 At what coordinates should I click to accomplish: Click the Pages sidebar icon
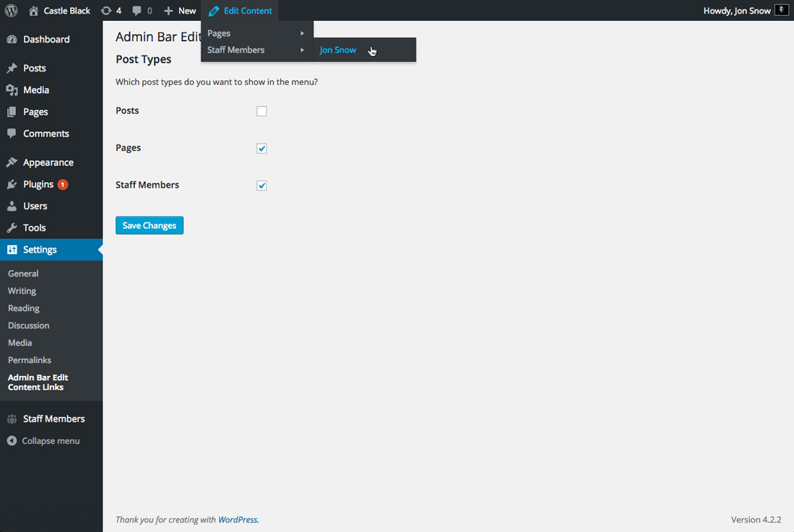(x=12, y=112)
